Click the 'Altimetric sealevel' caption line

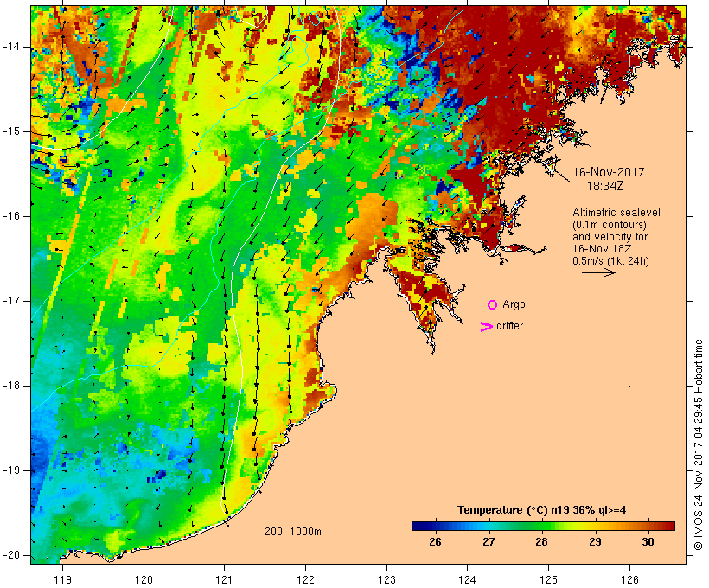tap(616, 213)
